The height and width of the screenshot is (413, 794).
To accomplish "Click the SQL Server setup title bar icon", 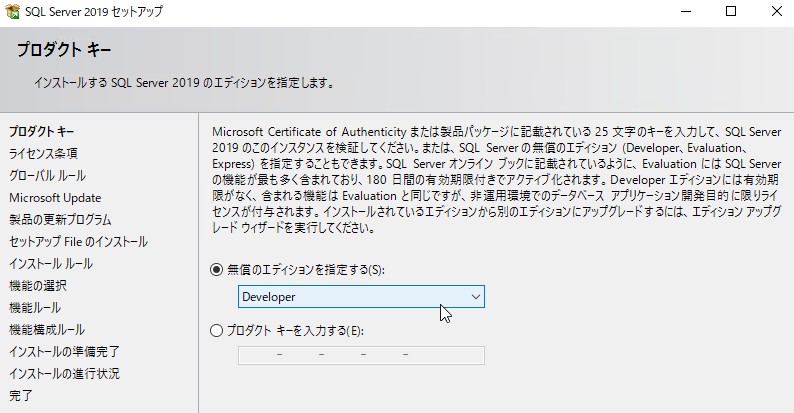I will (x=12, y=11).
